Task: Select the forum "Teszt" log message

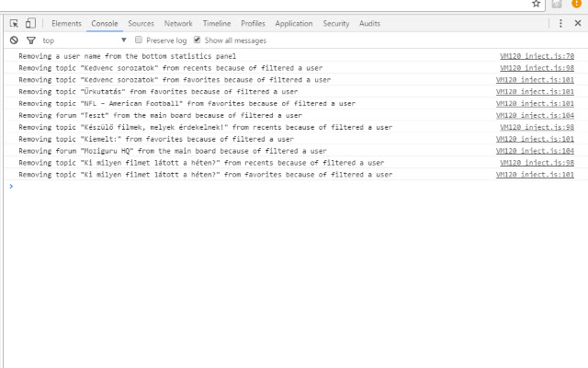Action: [x=160, y=115]
